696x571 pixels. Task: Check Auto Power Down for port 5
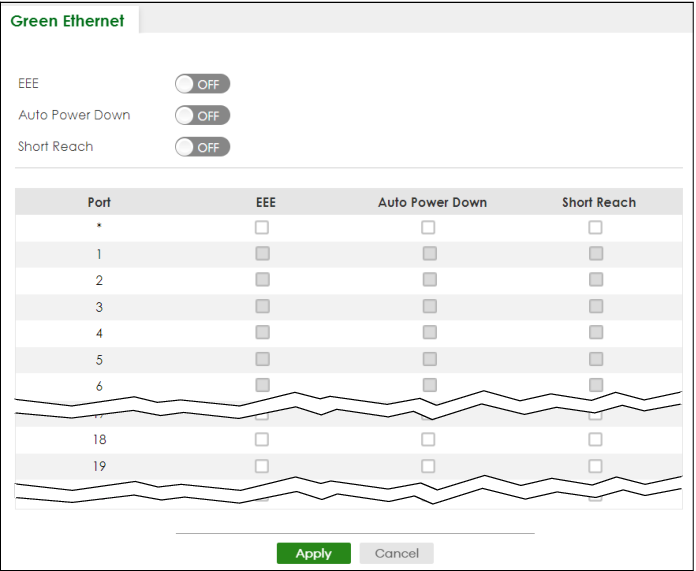429,359
